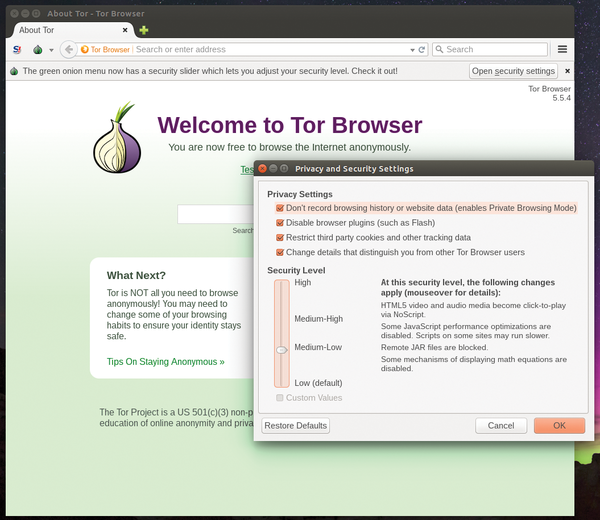Click the JavaScript performance optimizations text

coord(466,331)
